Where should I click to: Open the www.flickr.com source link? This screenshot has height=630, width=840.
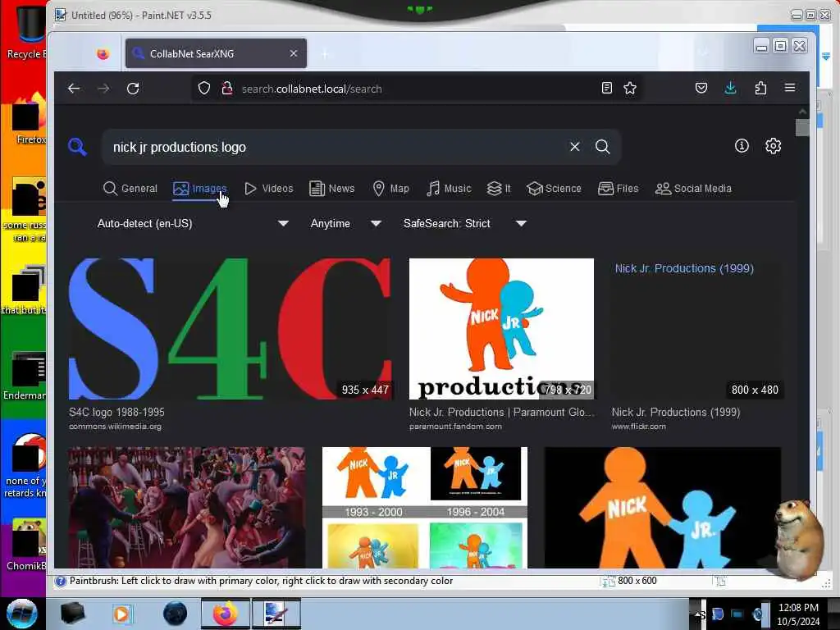[638, 427]
